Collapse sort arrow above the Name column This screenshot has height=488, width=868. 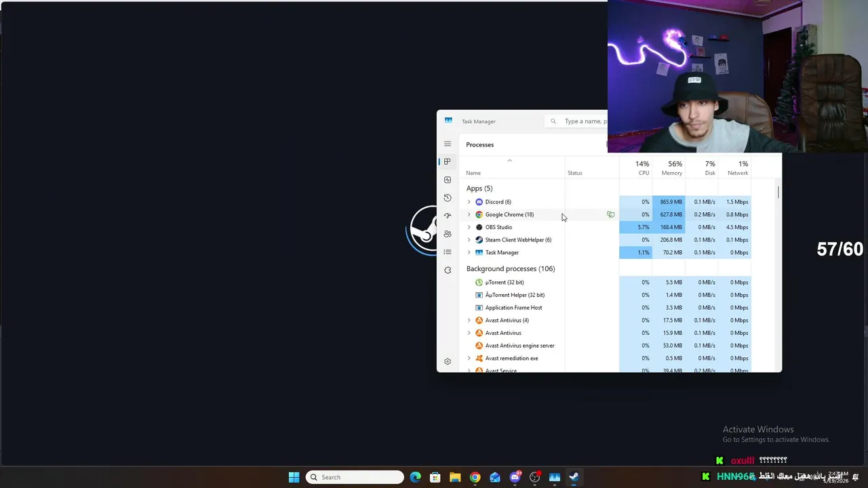coord(509,161)
